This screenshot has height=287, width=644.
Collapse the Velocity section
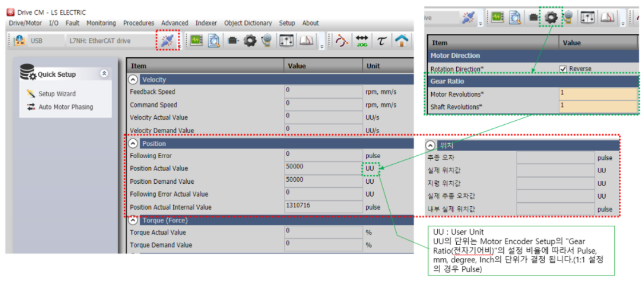point(133,80)
